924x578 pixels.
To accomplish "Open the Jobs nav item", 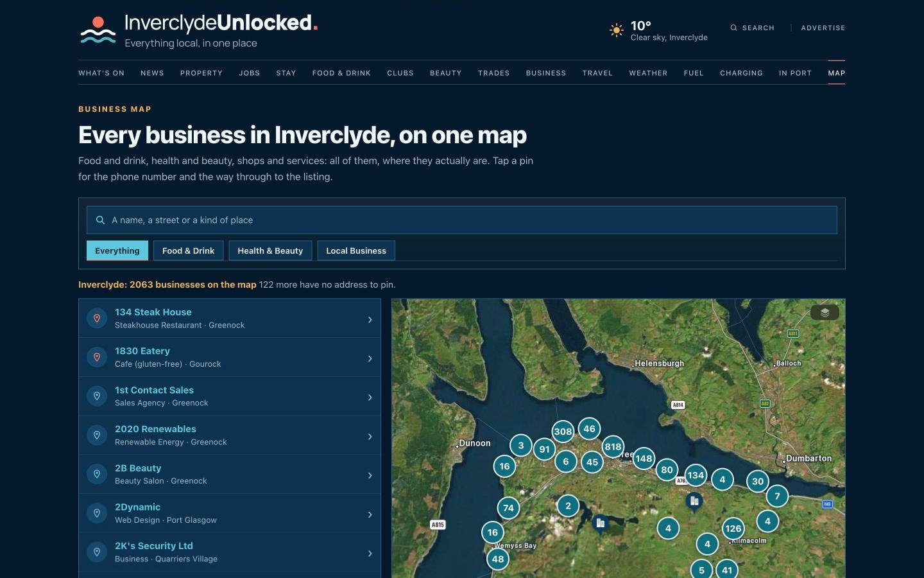I will coord(250,73).
